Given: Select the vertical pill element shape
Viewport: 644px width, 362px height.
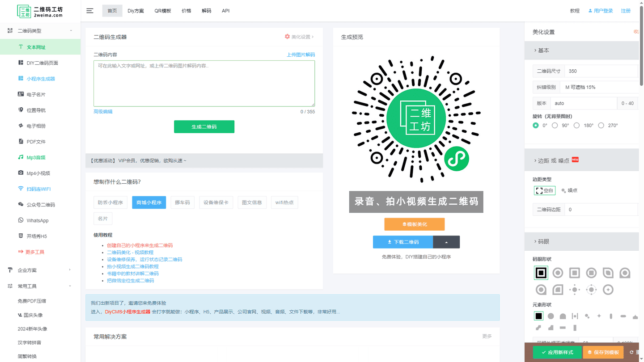Looking at the screenshot, I should tap(611, 316).
